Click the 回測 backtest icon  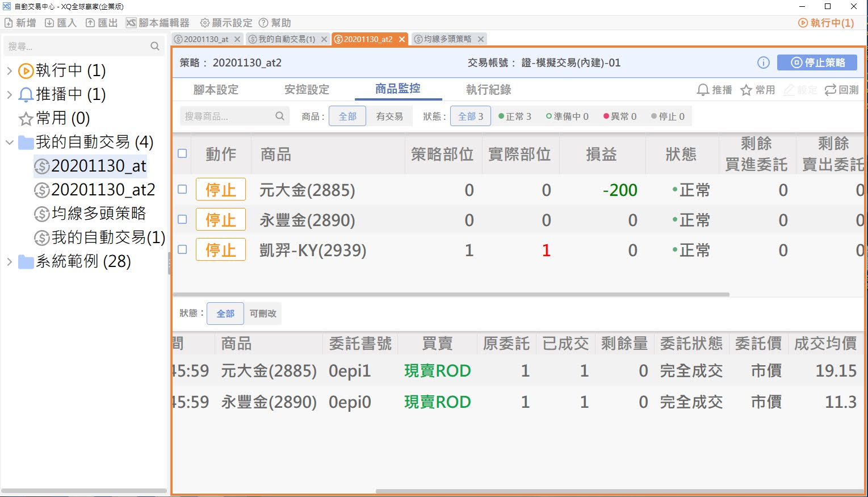click(831, 90)
